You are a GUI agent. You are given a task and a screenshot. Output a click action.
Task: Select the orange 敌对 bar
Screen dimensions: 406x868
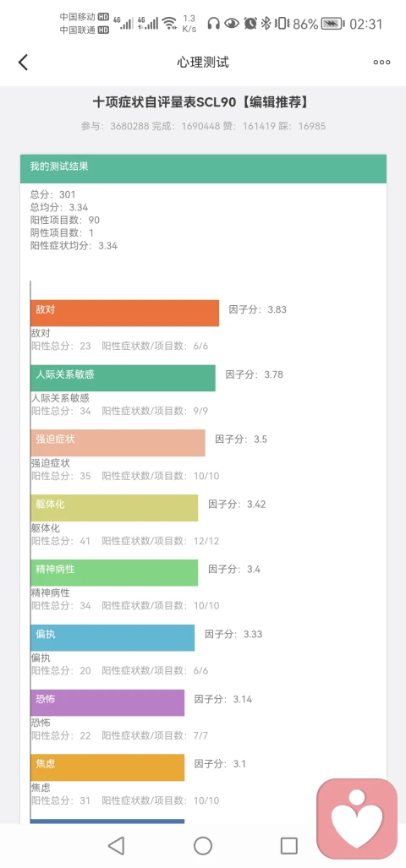pos(124,314)
